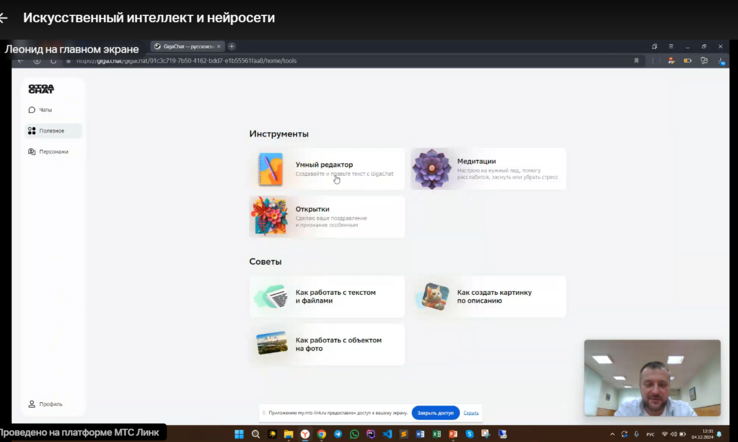Open the browser hamburger menu
This screenshot has width=738, height=442.
coord(671,47)
